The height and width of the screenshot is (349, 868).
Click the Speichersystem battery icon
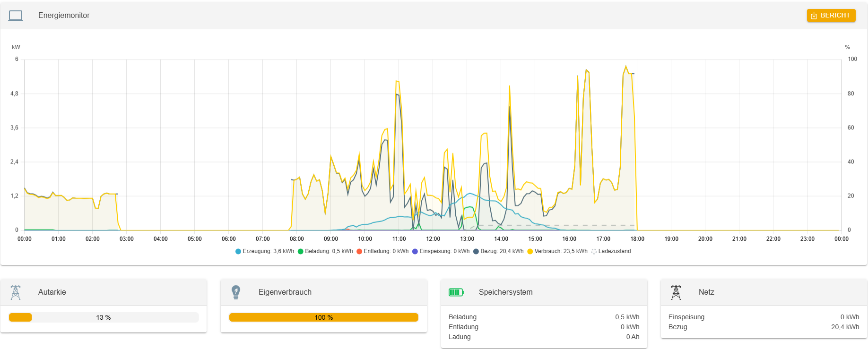[456, 292]
